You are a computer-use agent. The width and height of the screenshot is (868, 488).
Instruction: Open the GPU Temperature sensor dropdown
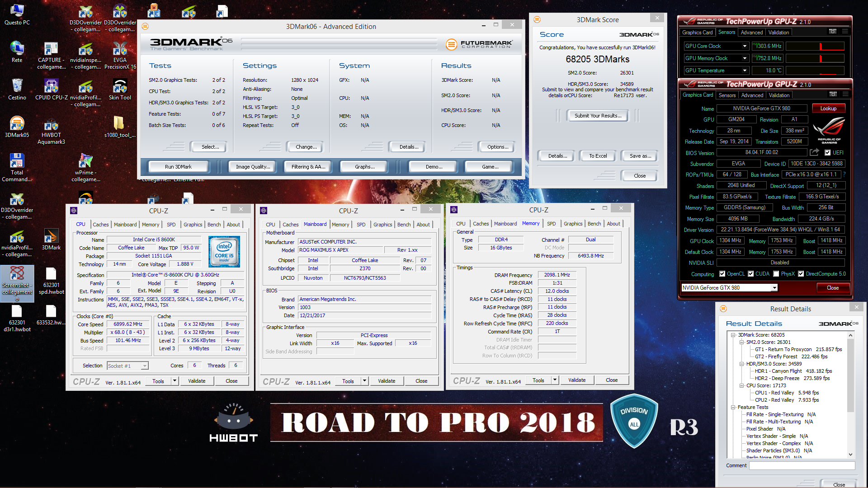click(745, 70)
